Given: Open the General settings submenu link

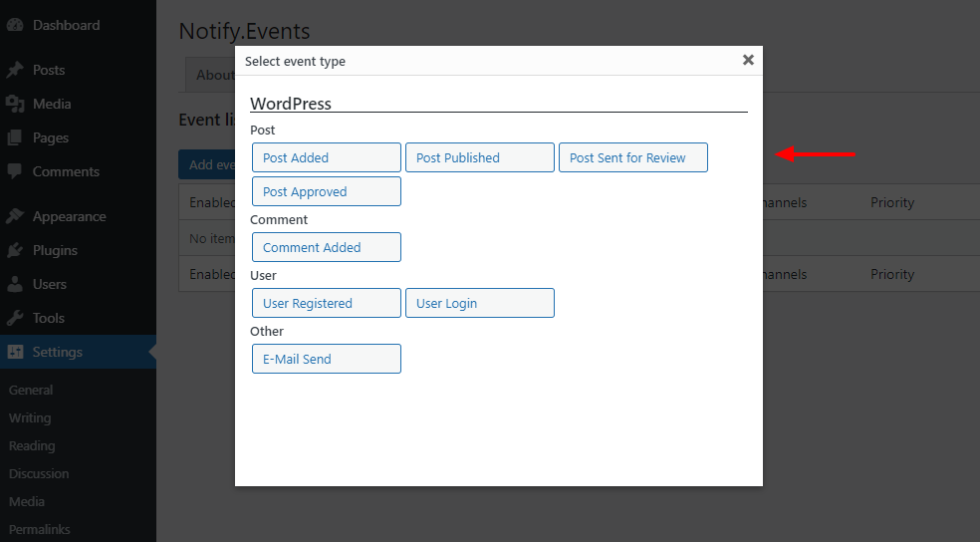Looking at the screenshot, I should click(31, 391).
